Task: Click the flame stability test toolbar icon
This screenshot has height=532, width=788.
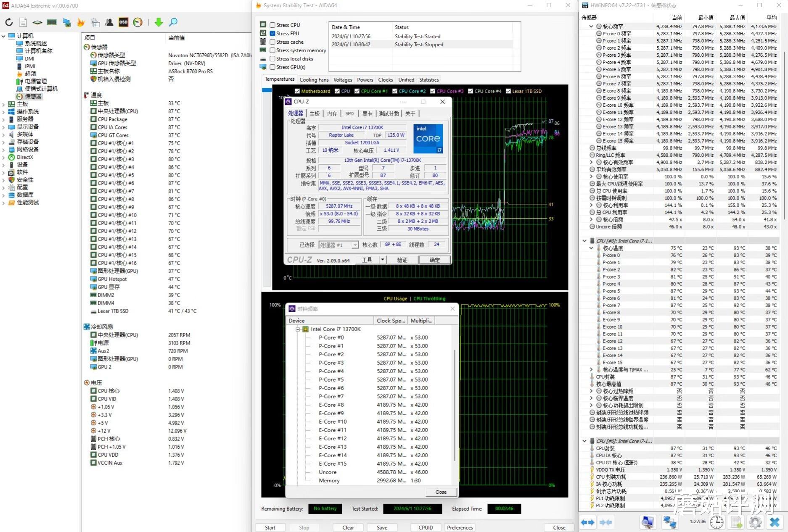Action: point(81,22)
